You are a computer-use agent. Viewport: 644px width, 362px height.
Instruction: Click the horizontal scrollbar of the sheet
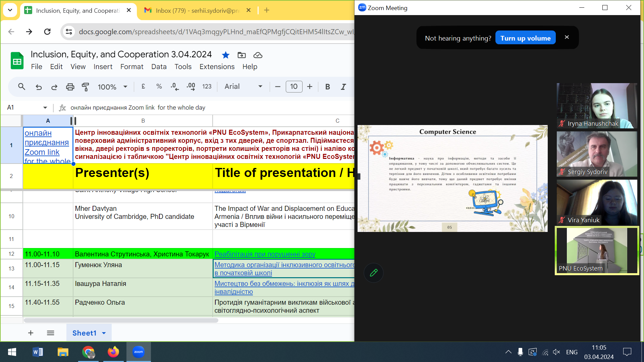point(121,320)
